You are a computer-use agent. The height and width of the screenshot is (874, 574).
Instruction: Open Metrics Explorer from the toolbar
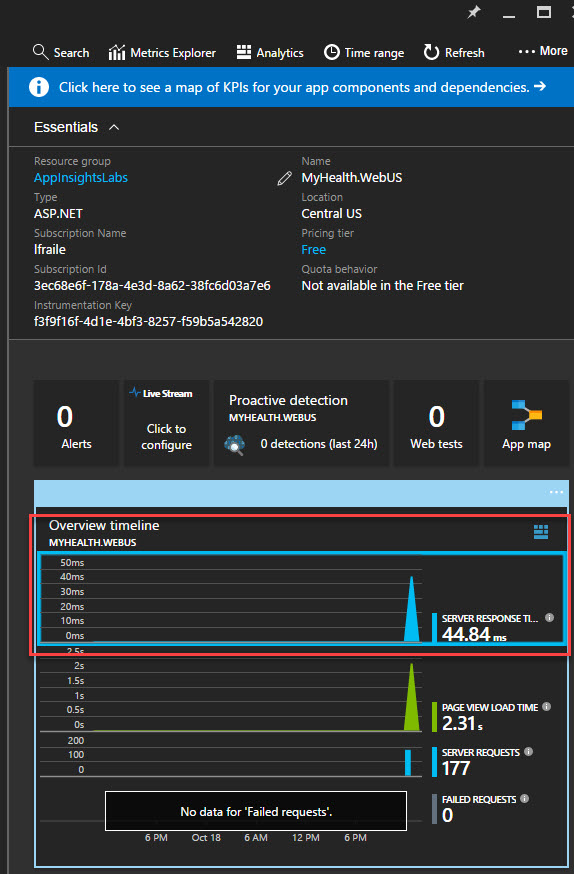pyautogui.click(x=162, y=53)
